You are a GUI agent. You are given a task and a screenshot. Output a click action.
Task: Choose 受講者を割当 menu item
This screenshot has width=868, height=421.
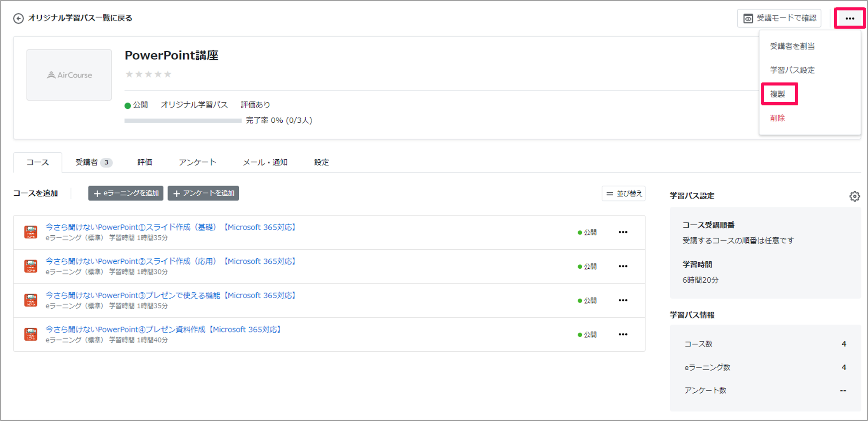tap(792, 46)
